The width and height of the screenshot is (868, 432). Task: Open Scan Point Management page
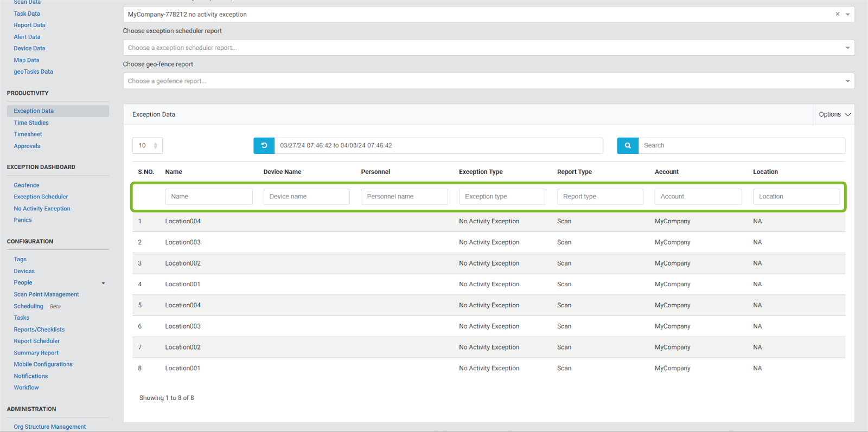(46, 294)
